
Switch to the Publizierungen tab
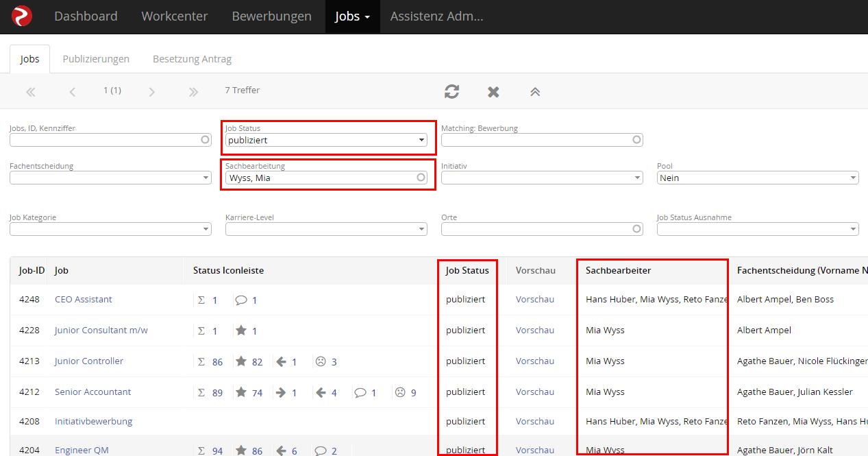coord(96,59)
